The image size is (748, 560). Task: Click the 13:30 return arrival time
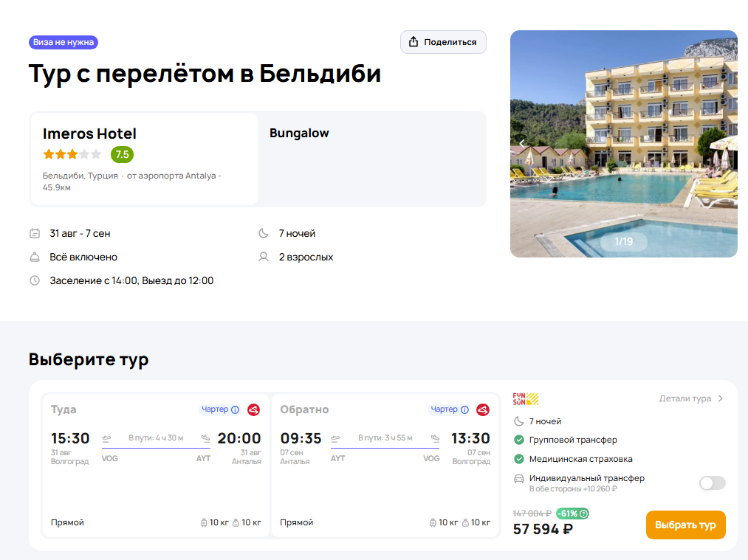click(x=470, y=438)
